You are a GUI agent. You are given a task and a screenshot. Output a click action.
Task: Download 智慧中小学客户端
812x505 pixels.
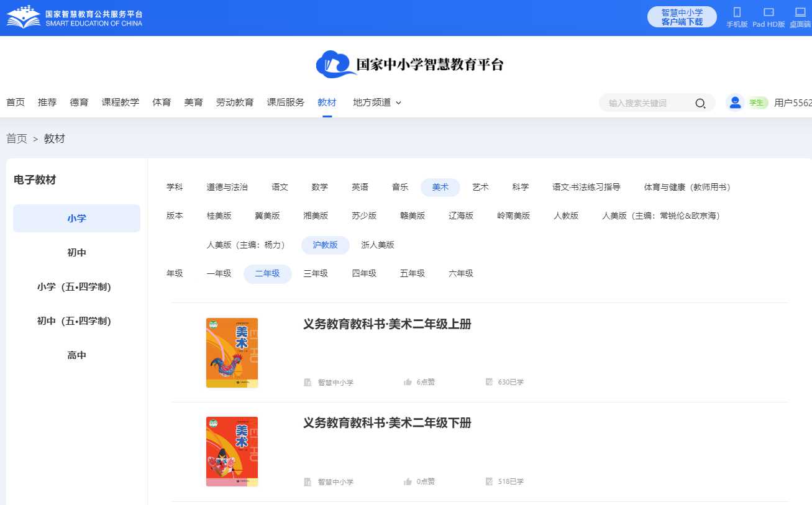[x=682, y=17]
